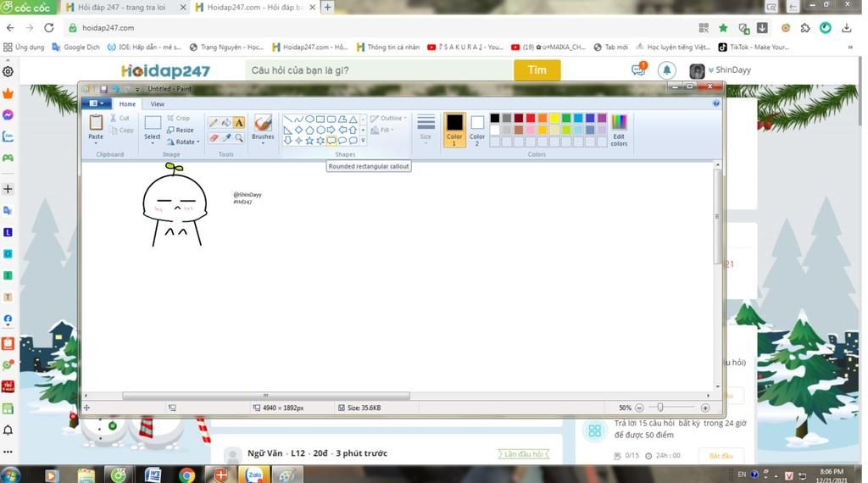Select the Eraser tool in Paint
Image resolution: width=868 pixels, height=483 pixels.
pos(214,138)
